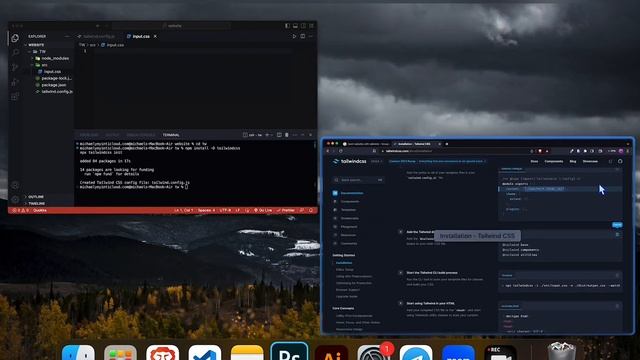Split the VS Code editor to the right

pyautogui.click(x=302, y=36)
